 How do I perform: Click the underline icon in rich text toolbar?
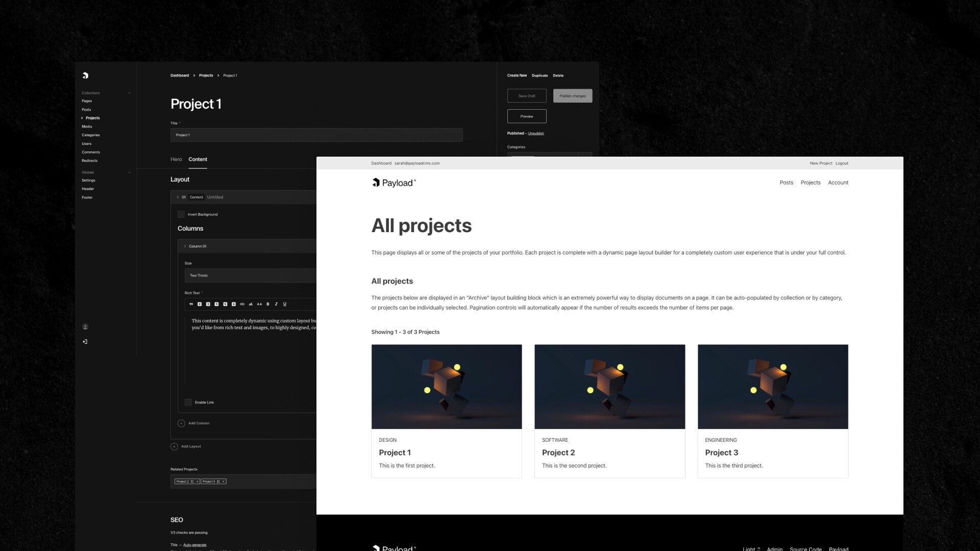[285, 304]
